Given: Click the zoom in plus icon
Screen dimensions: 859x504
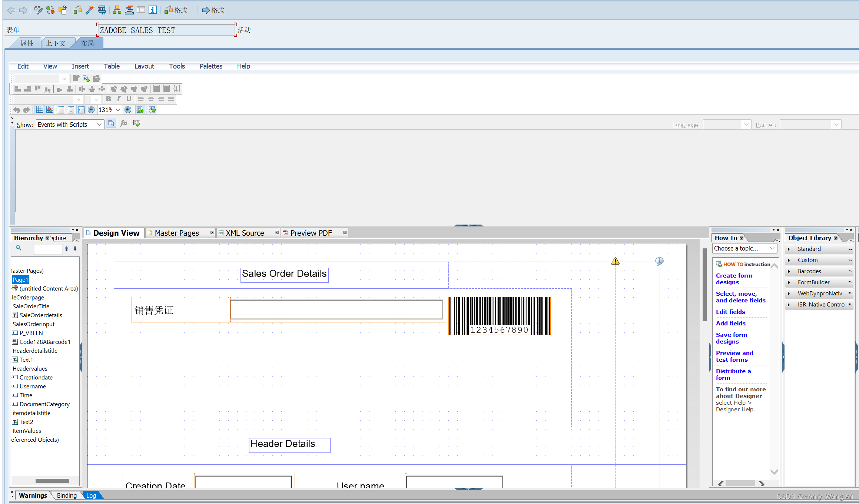Looking at the screenshot, I should pos(128,110).
